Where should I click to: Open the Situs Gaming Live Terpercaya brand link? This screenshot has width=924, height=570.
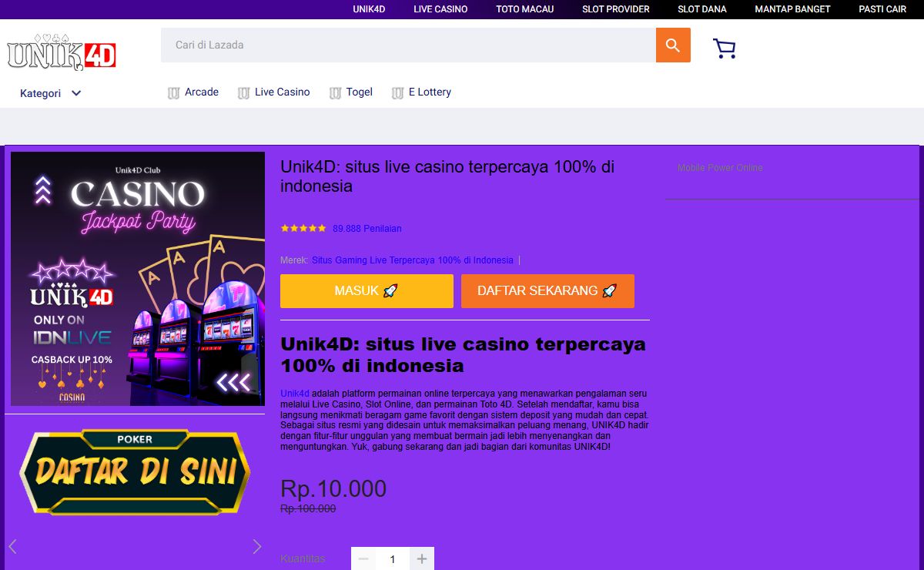click(413, 260)
